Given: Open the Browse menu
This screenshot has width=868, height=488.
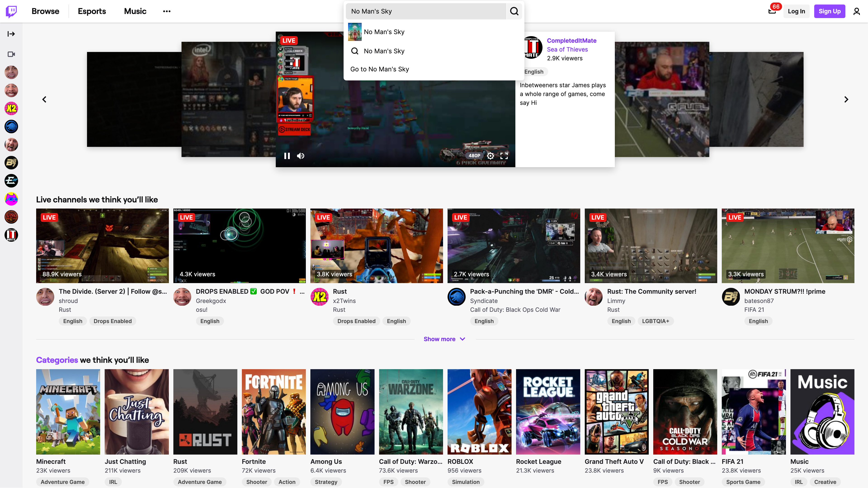Looking at the screenshot, I should 45,11.
